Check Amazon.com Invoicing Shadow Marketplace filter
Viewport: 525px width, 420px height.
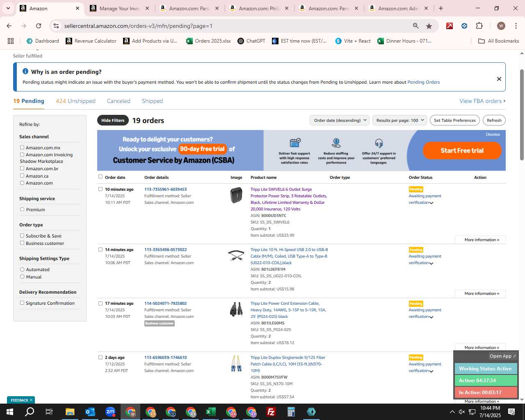[x=22, y=155]
